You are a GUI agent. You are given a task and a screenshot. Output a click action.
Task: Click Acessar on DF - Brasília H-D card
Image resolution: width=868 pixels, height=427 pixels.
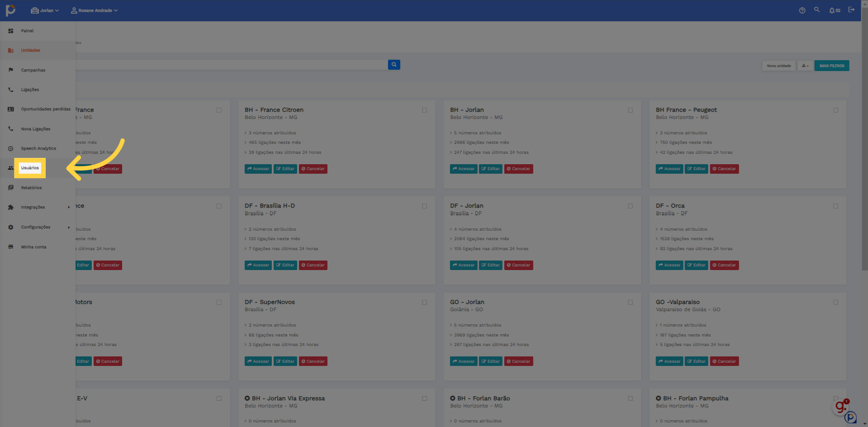click(x=258, y=265)
